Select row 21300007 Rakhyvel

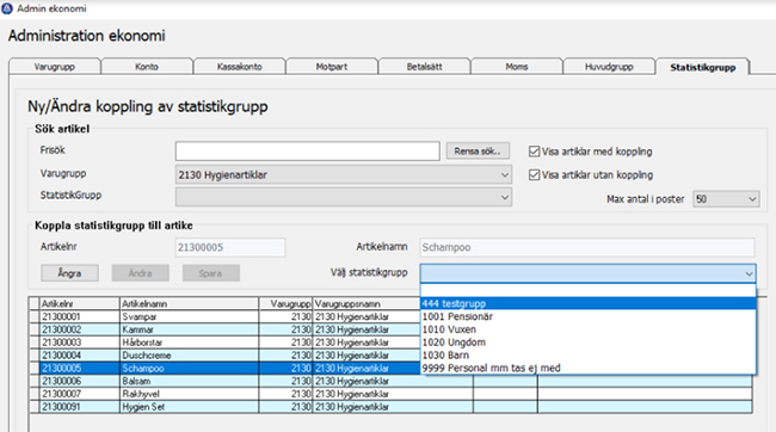391,394
